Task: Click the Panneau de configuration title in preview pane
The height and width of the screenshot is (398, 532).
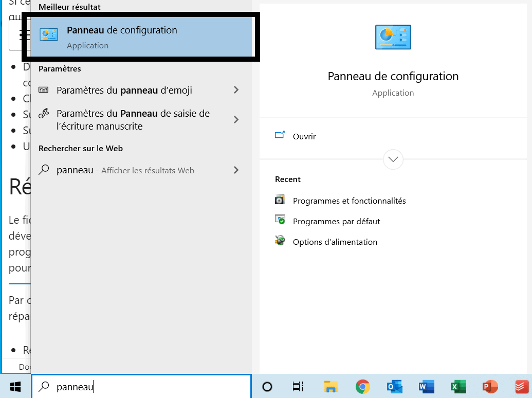Action: tap(393, 76)
